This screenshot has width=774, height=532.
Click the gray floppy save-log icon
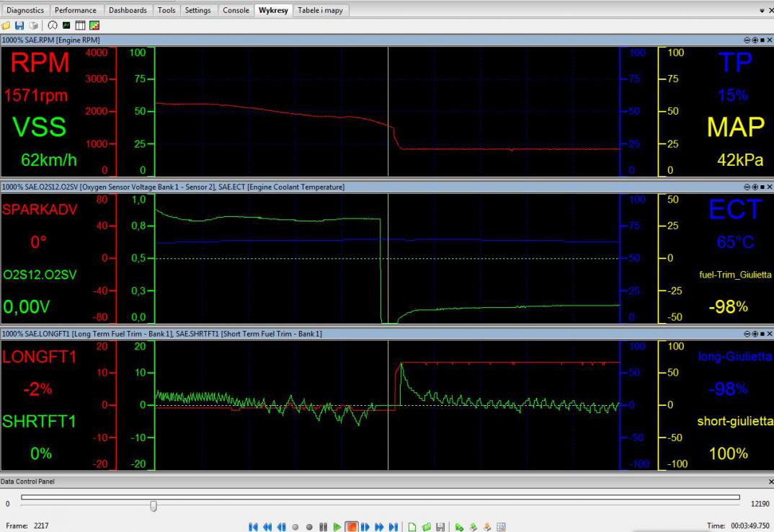click(x=440, y=526)
